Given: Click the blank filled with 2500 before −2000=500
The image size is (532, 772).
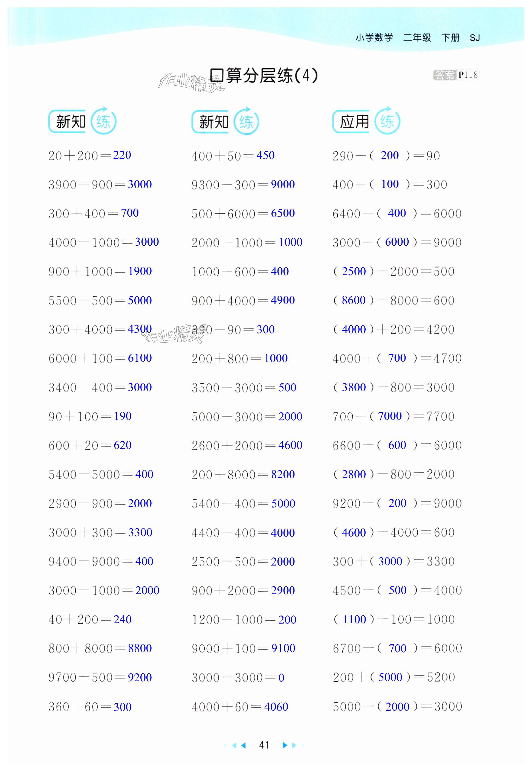Looking at the screenshot, I should click(x=354, y=271).
